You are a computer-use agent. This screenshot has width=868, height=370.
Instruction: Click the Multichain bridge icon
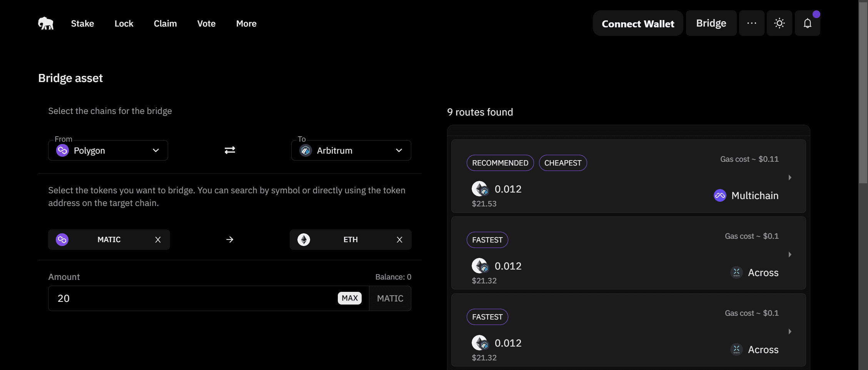coord(720,196)
